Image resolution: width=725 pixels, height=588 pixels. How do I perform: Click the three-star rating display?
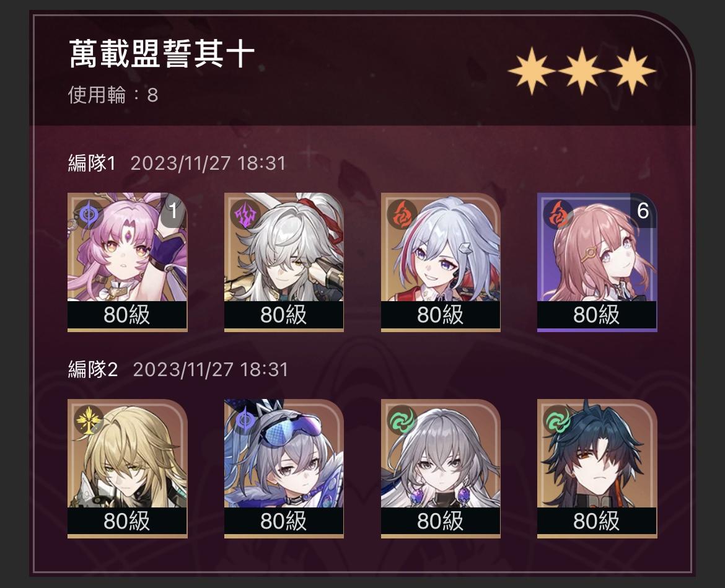click(582, 71)
